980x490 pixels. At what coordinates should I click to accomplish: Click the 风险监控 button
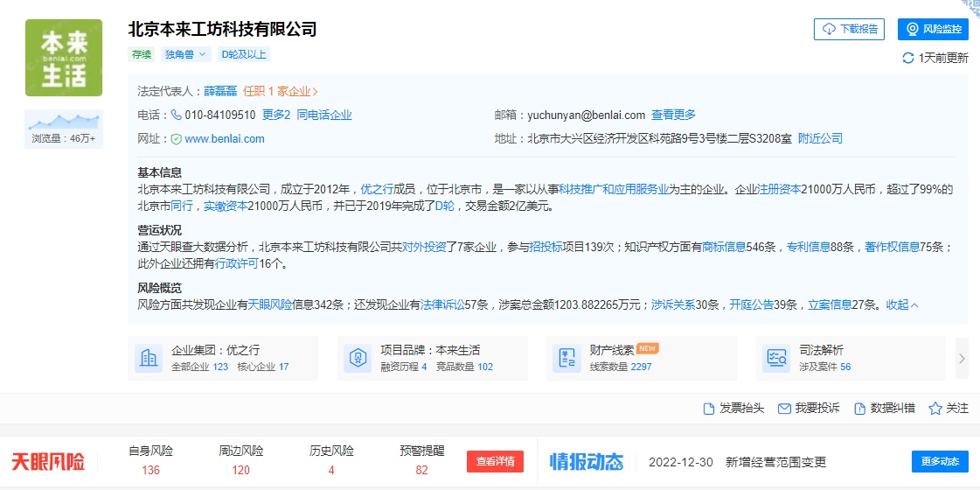tap(933, 30)
